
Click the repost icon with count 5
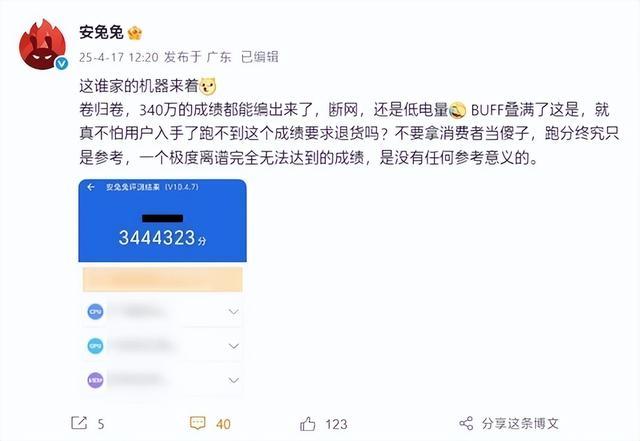[x=79, y=423]
